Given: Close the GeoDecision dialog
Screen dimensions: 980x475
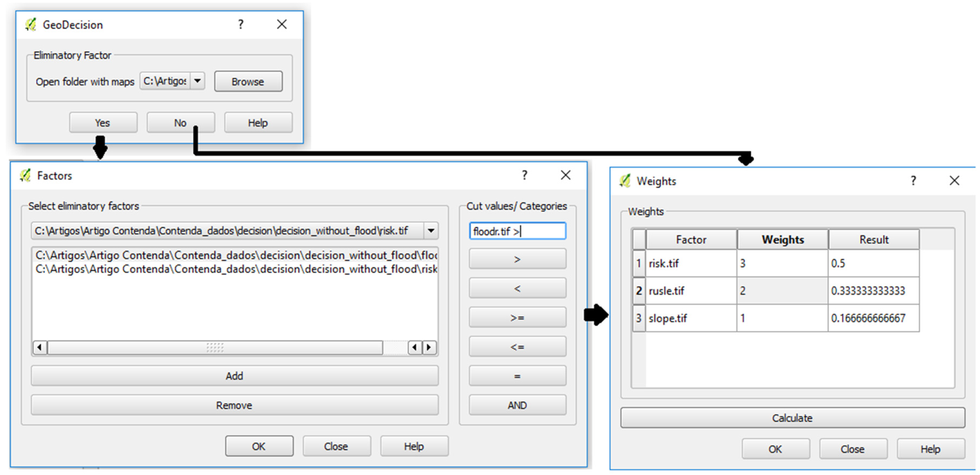Looking at the screenshot, I should click(x=282, y=24).
